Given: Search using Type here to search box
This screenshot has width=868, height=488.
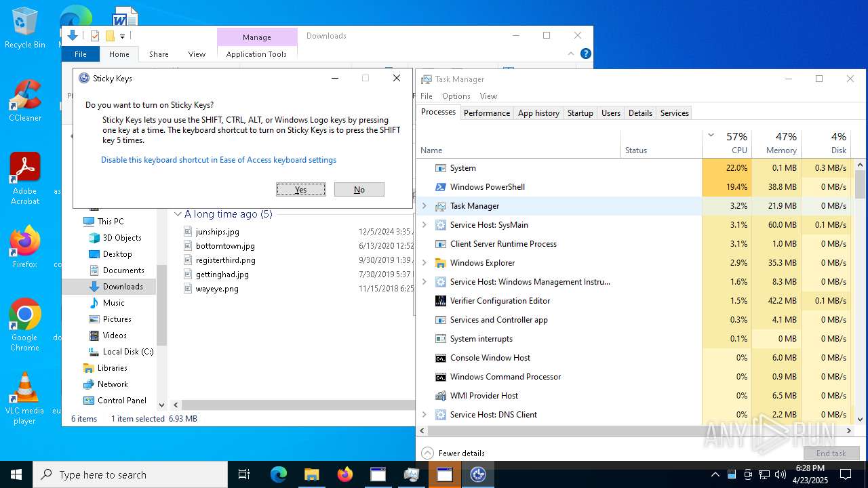Looking at the screenshot, I should 130,474.
